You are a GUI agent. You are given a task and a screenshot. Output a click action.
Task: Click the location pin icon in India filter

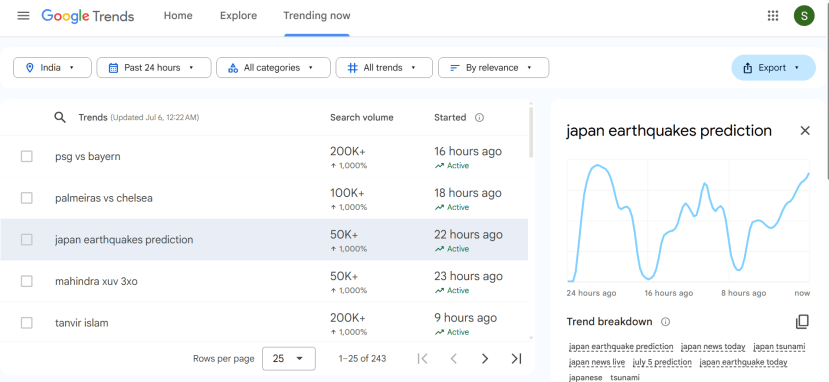click(x=30, y=68)
